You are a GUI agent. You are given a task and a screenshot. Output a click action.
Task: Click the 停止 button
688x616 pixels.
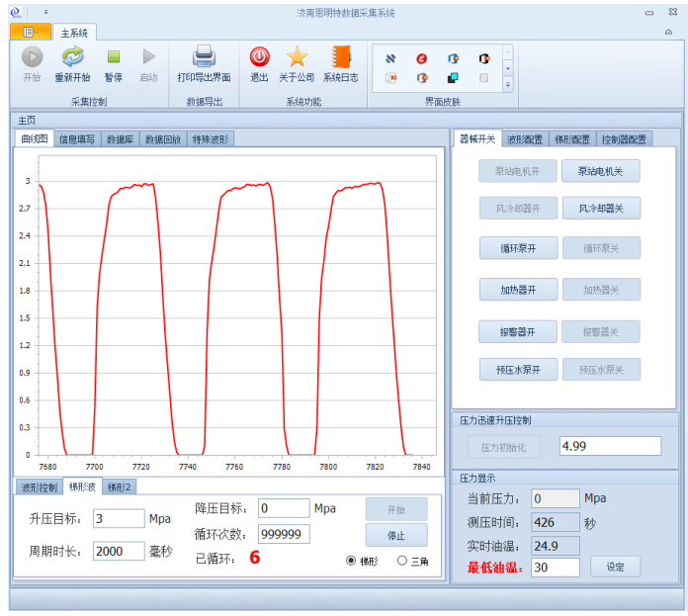coord(396,535)
